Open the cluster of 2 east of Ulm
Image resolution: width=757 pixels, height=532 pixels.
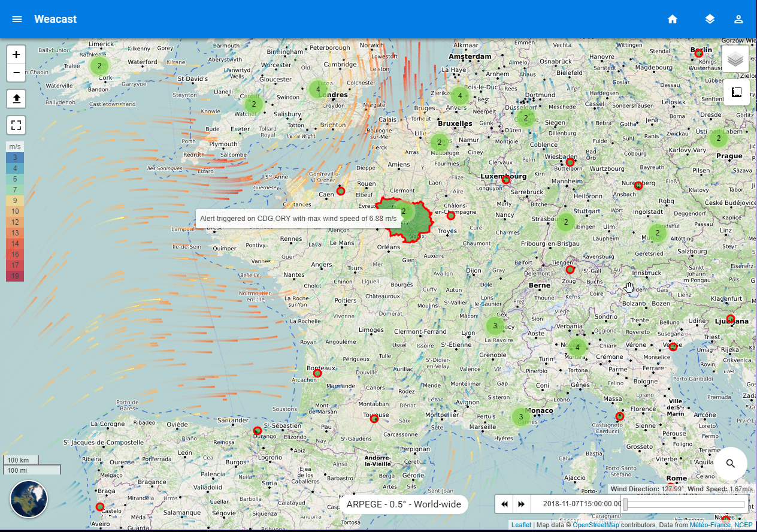coord(658,233)
